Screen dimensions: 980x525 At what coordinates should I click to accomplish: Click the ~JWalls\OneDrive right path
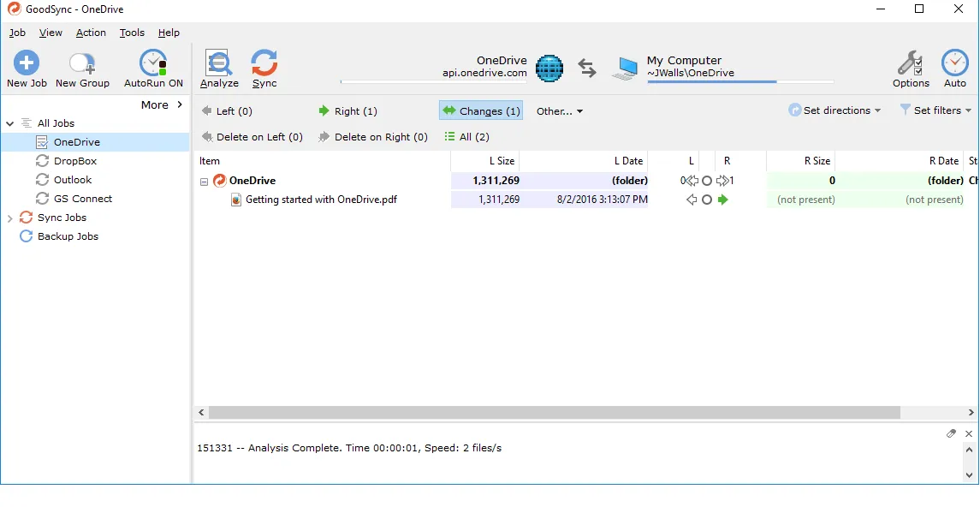[x=691, y=73]
